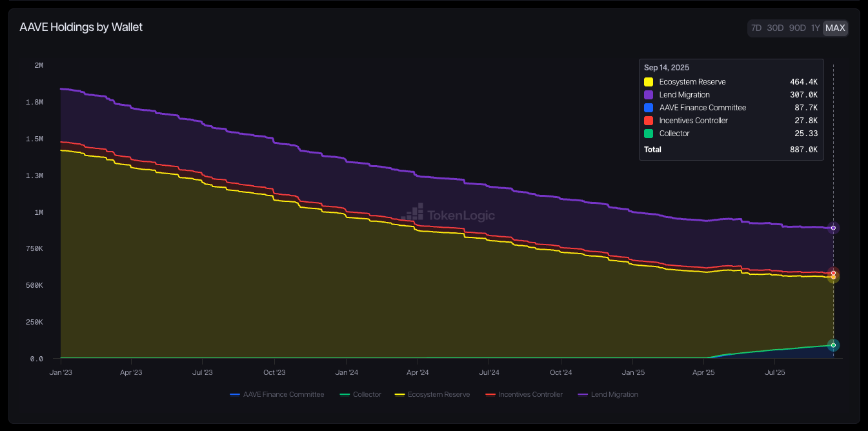This screenshot has width=868, height=431.
Task: Toggle AAVE Finance Committee series in legend
Action: point(277,394)
